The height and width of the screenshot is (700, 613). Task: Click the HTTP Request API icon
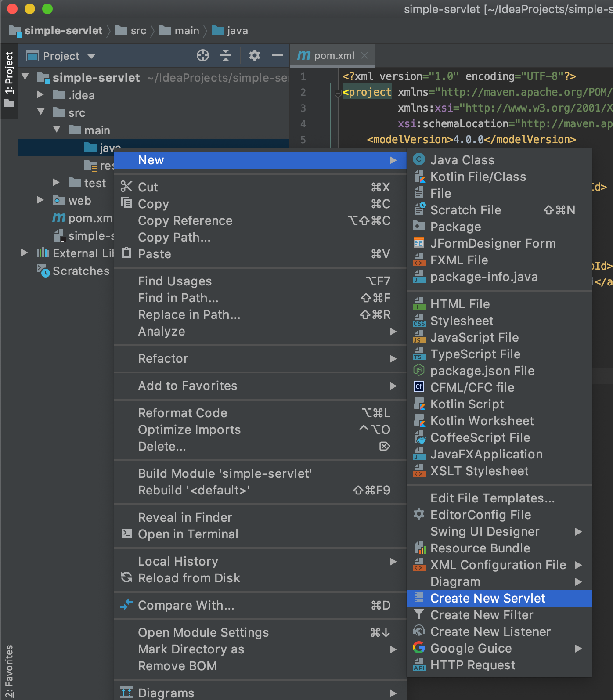coord(419,664)
